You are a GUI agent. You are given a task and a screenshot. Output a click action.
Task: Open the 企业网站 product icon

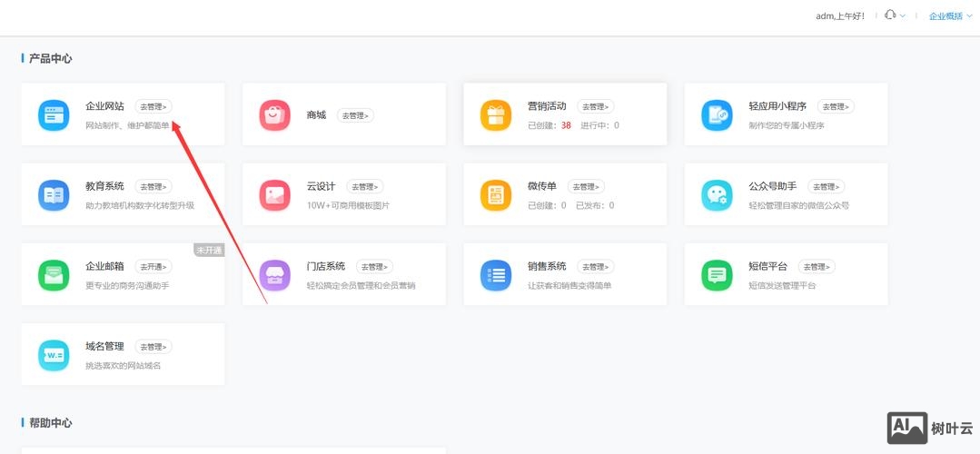point(54,115)
